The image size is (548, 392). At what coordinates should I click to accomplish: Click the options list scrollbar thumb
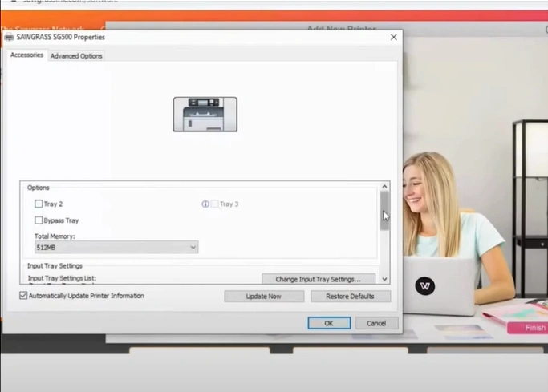point(385,210)
